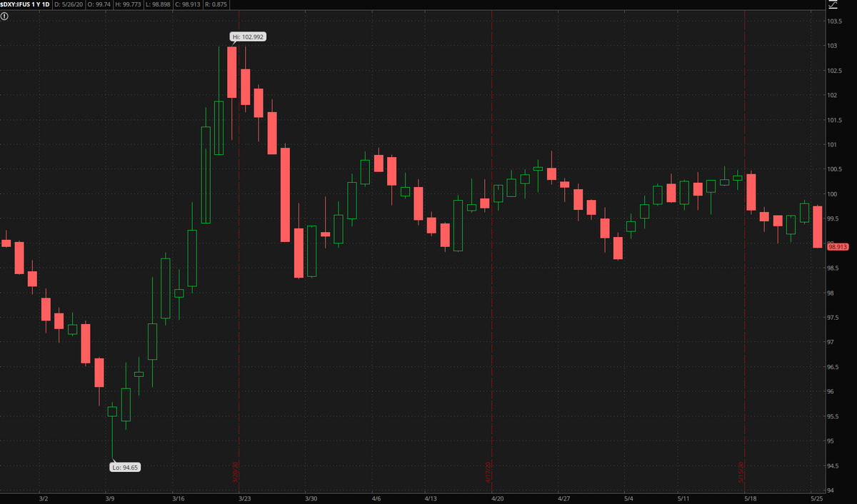Click the Lo: 94.65 price bubble
Image resolution: width=857 pixels, height=504 pixels.
coord(124,468)
